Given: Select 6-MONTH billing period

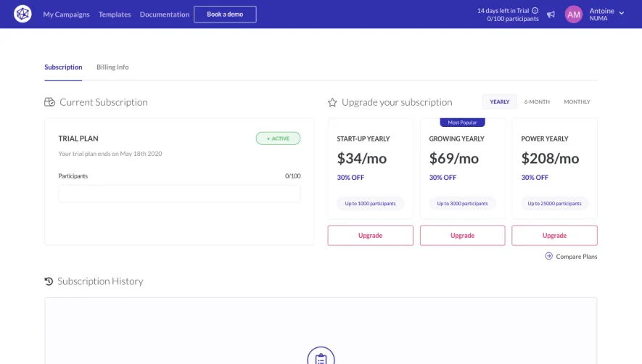Looking at the screenshot, I should click(x=537, y=102).
